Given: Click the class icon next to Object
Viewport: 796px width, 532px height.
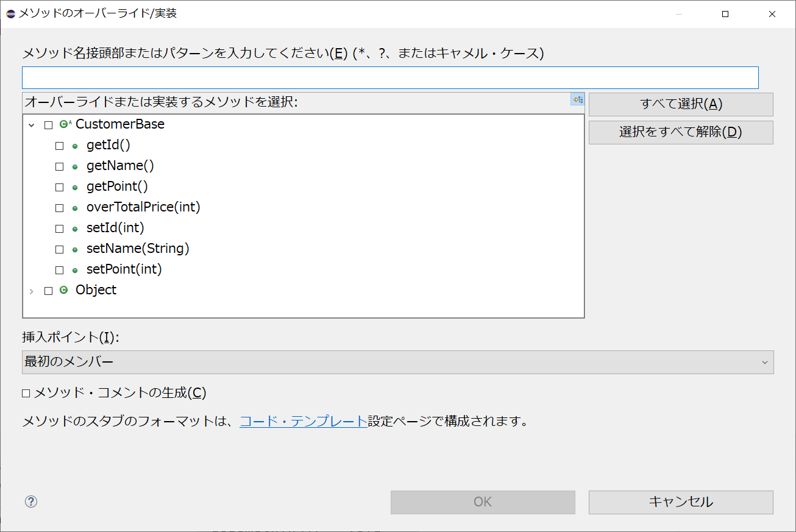Looking at the screenshot, I should [63, 290].
